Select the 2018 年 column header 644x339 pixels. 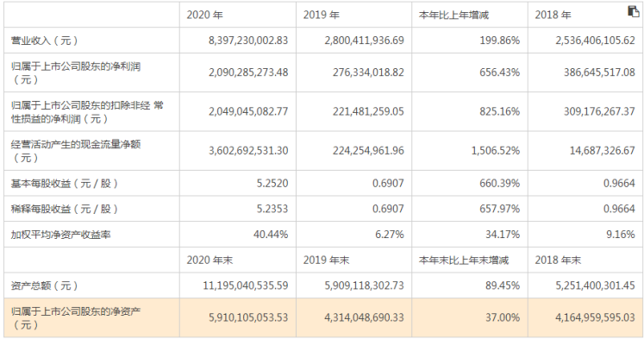tap(553, 16)
